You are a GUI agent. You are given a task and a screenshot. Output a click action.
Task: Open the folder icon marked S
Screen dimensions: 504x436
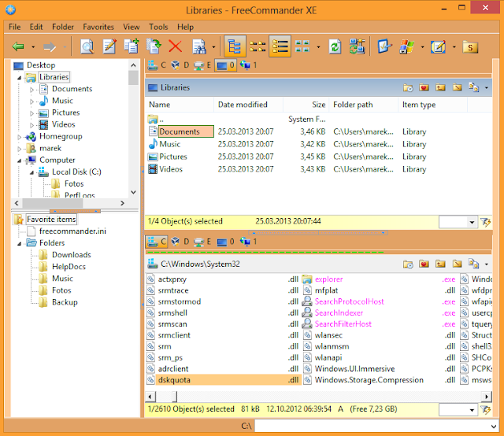click(x=470, y=47)
